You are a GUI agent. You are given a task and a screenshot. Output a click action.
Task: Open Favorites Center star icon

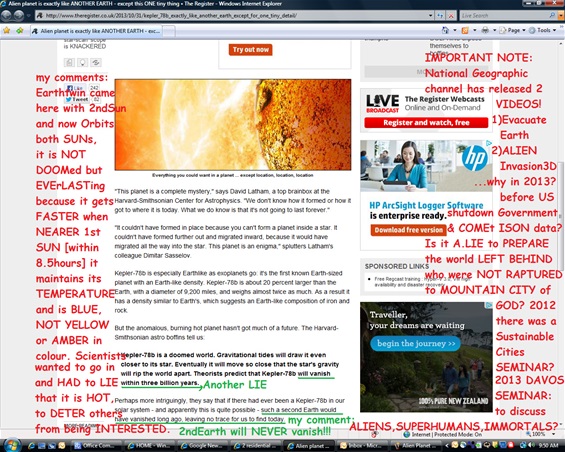(6, 31)
